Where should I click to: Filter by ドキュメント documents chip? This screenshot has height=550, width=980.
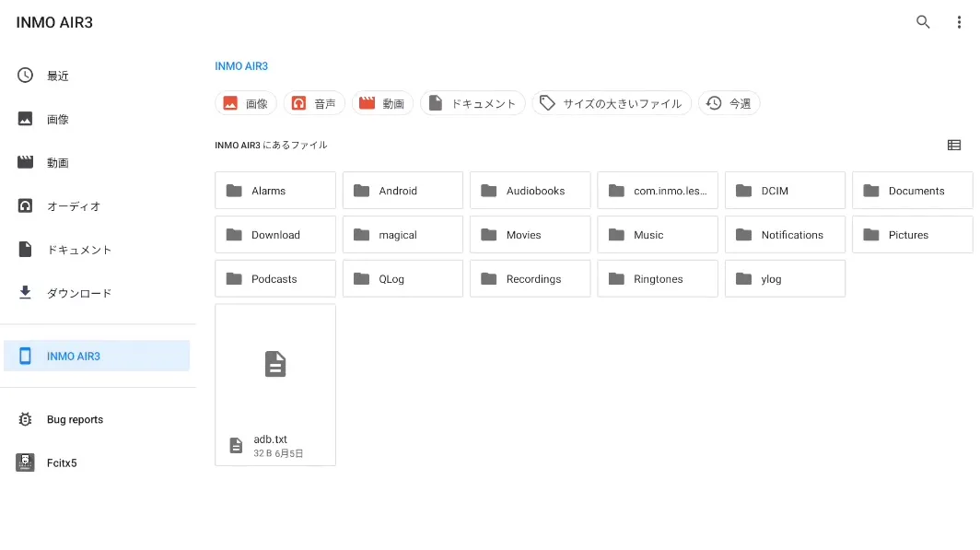click(472, 103)
